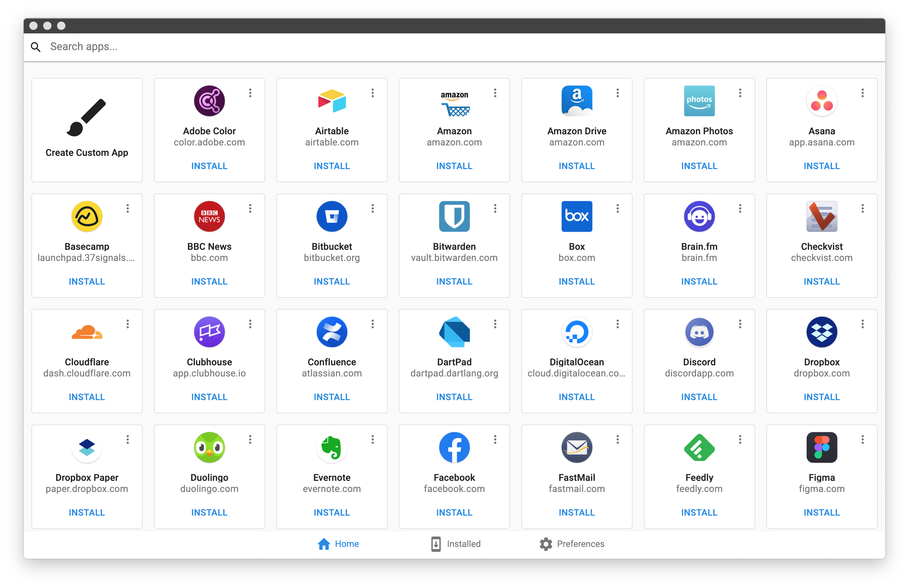Click the Duolingo owl icon
Screen dimensions: 909x588
(x=209, y=447)
